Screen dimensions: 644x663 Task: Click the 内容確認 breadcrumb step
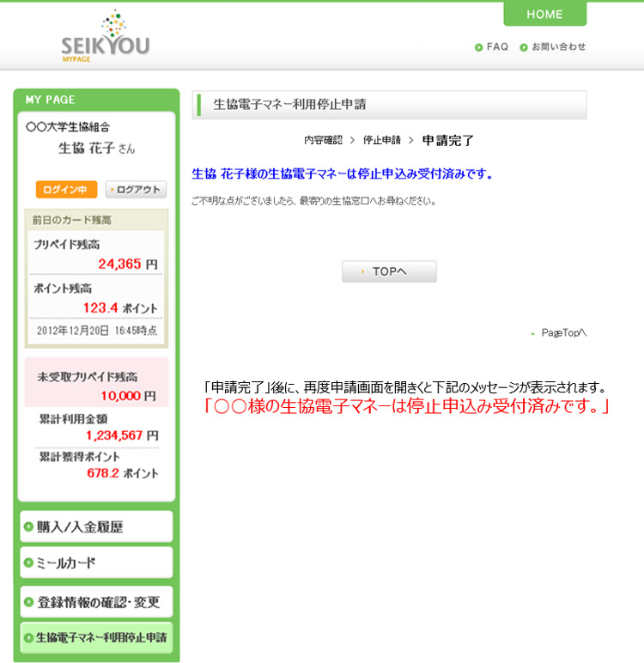[323, 140]
